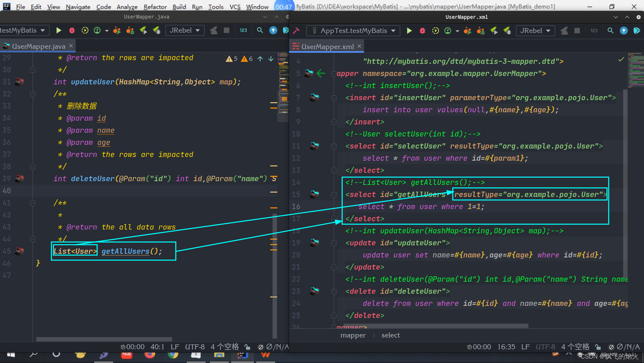Image resolution: width=644 pixels, height=363 pixels.
Task: Click inspection checkmark in UserMapper.xml editor
Action: point(621,59)
